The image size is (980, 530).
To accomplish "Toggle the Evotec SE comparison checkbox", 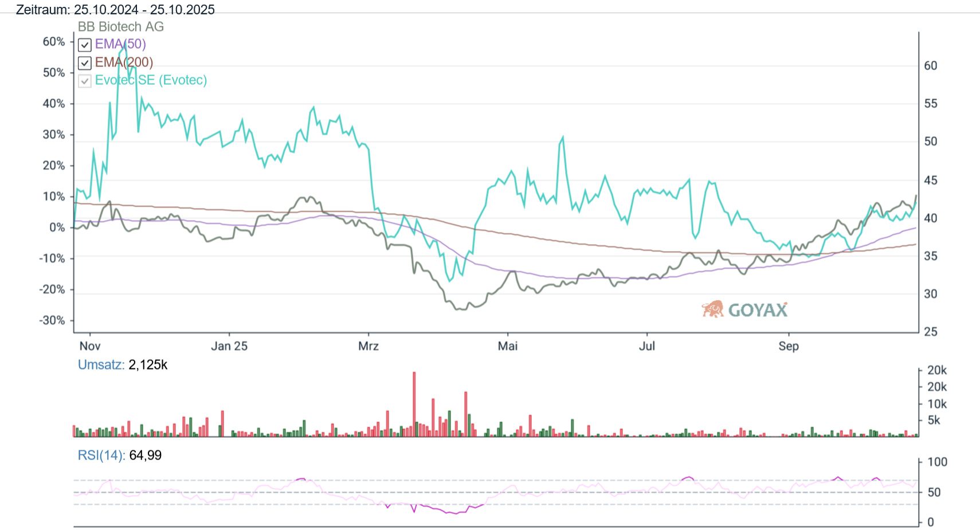I will tap(85, 81).
